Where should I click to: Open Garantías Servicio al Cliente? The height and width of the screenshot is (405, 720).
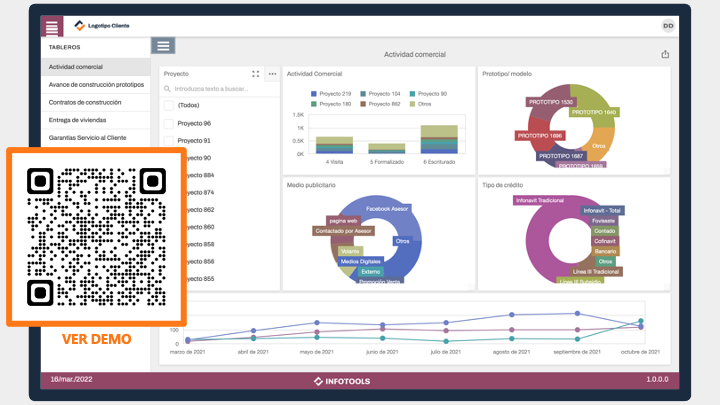[x=96, y=138]
